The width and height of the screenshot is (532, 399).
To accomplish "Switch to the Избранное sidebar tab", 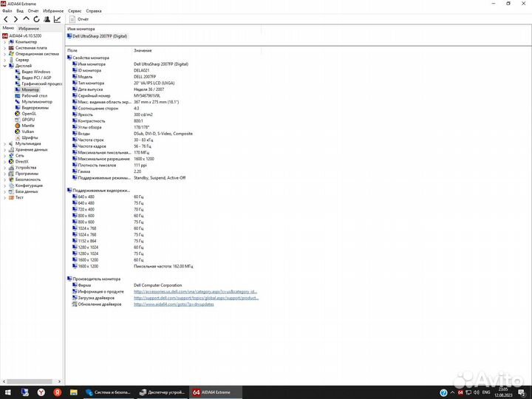I will point(29,29).
